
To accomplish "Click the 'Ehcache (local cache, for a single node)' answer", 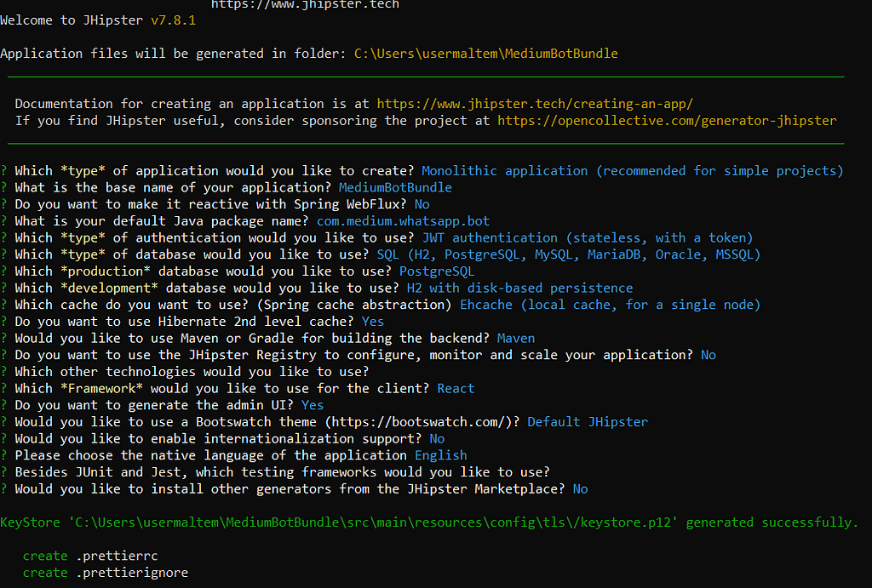I will point(610,305).
